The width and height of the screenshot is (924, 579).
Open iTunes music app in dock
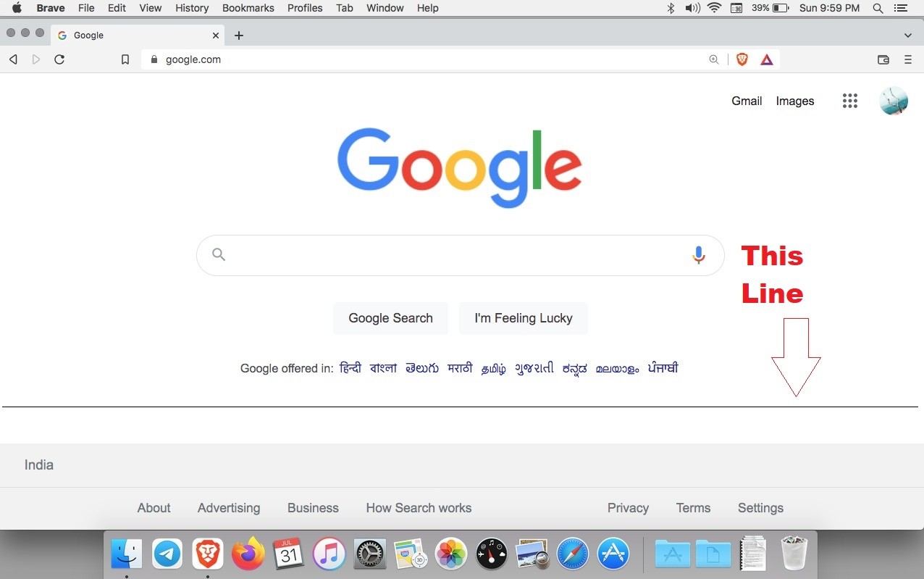pyautogui.click(x=329, y=554)
